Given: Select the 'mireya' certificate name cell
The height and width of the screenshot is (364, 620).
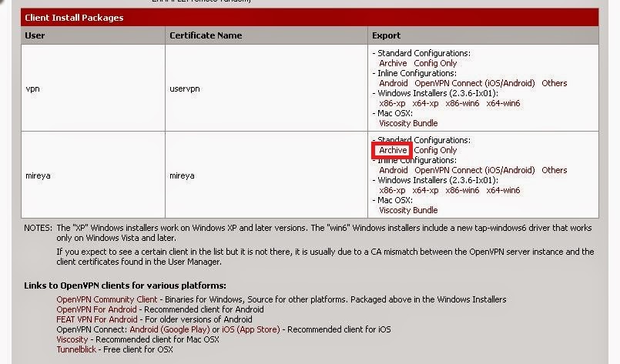Looking at the screenshot, I should coord(266,175).
